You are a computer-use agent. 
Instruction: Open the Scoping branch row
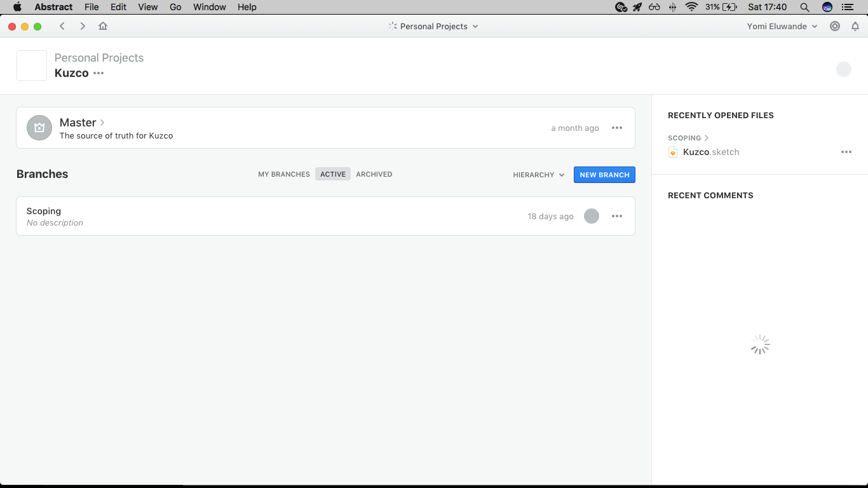(325, 216)
